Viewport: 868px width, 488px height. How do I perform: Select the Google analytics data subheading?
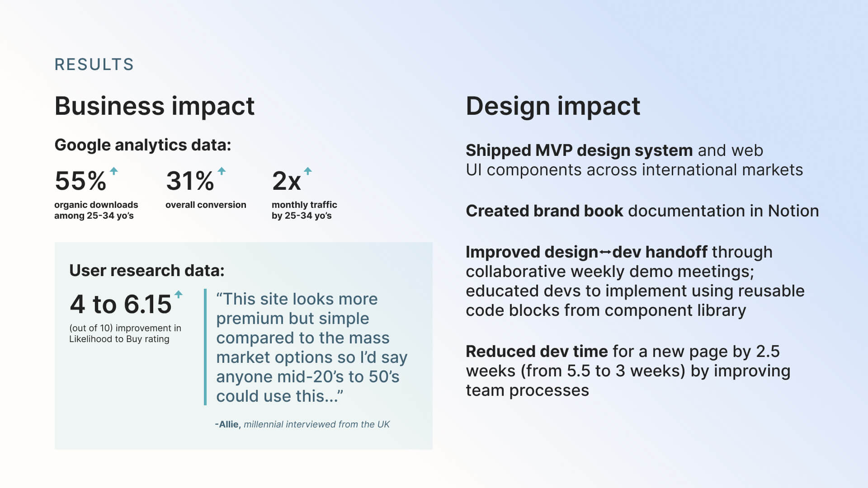[143, 145]
